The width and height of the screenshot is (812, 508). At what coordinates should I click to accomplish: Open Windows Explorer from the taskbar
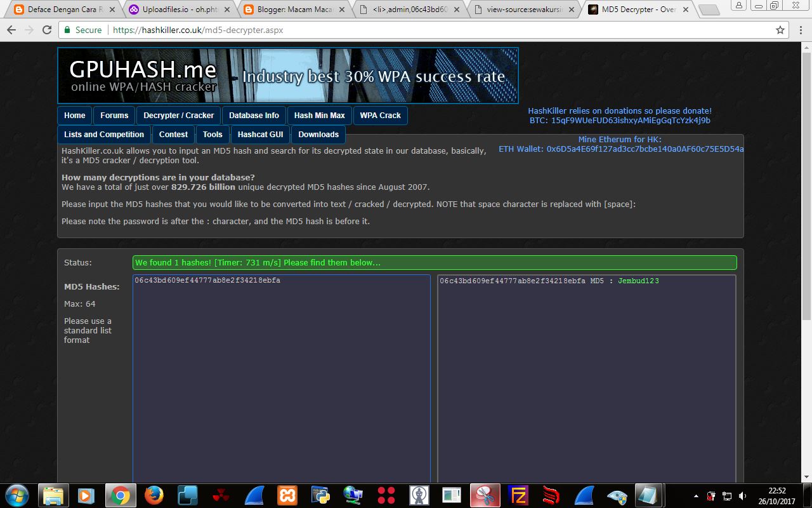tap(54, 495)
